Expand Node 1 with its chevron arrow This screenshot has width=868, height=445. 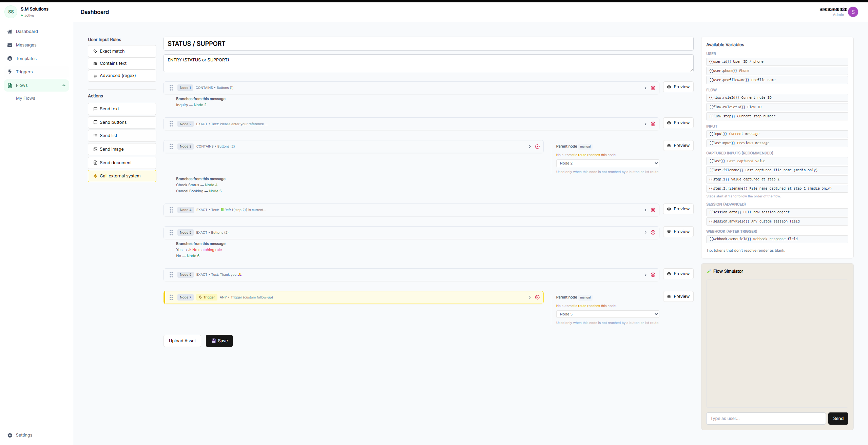[x=645, y=88]
